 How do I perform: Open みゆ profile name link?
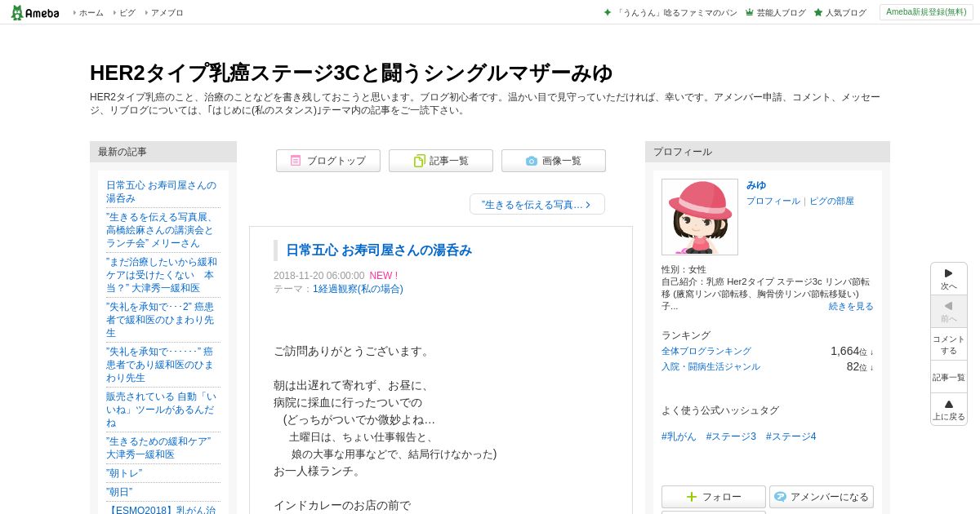click(756, 185)
